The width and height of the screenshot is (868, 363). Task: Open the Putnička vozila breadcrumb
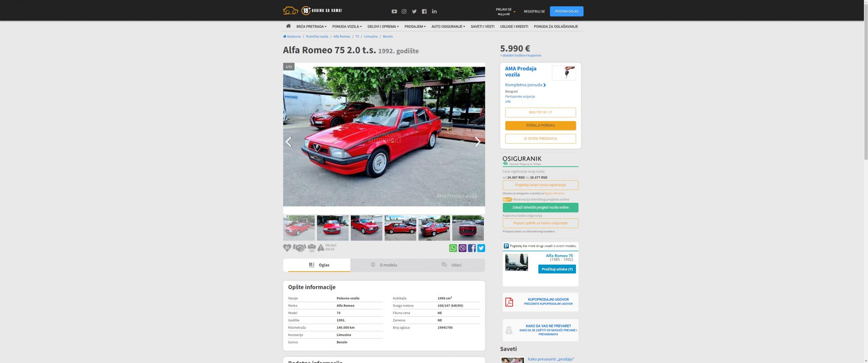pyautogui.click(x=317, y=37)
